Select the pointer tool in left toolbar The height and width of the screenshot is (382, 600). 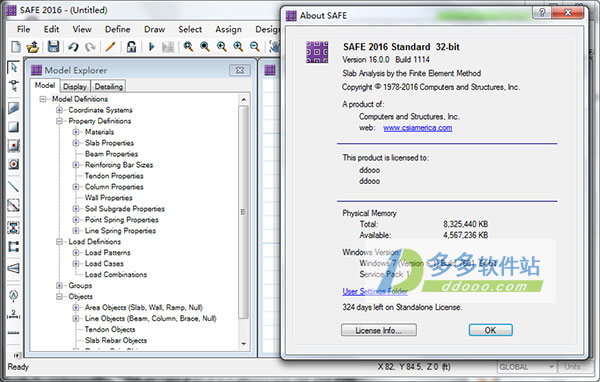click(14, 68)
